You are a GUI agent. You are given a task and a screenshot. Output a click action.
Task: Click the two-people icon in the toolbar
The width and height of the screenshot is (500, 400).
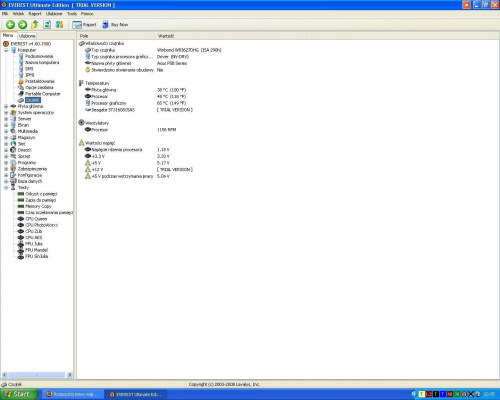pyautogui.click(x=59, y=24)
